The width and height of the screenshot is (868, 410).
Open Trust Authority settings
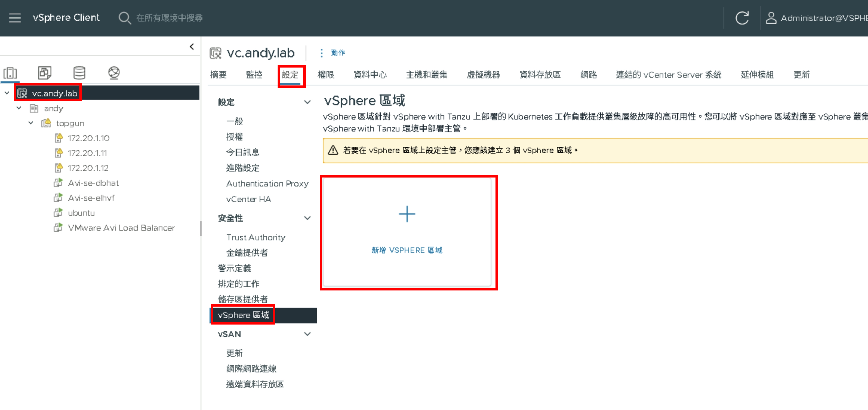coord(256,237)
